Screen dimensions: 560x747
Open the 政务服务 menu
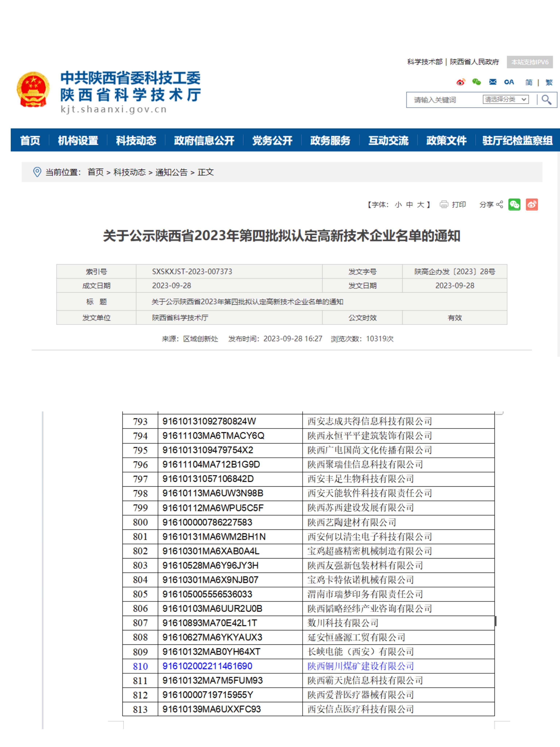[330, 140]
